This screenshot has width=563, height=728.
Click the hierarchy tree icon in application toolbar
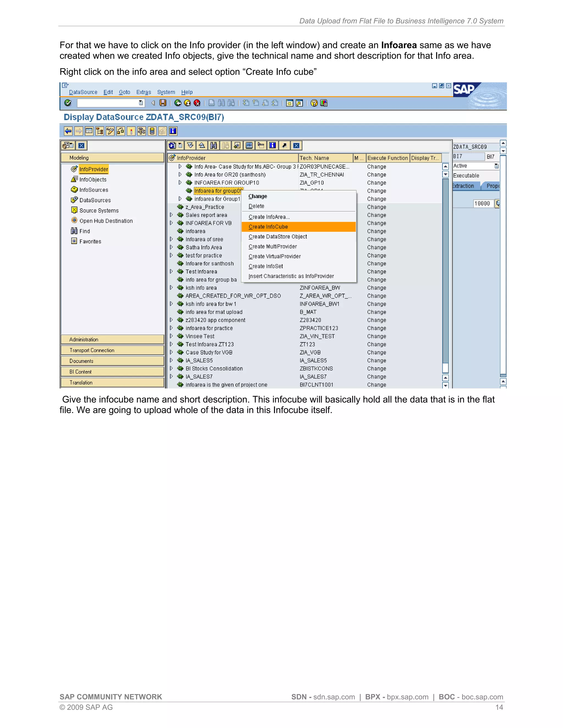click(x=100, y=131)
